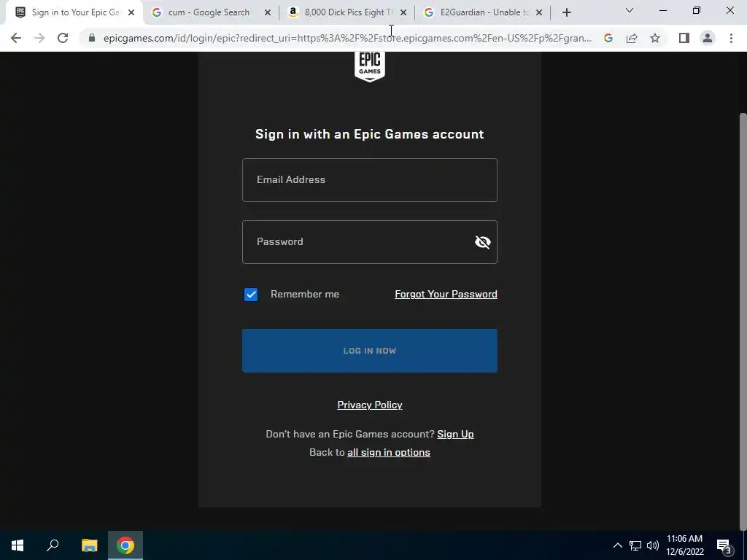Screen dimensions: 747x560
Task: Focus the Password field
Action: pyautogui.click(x=370, y=242)
